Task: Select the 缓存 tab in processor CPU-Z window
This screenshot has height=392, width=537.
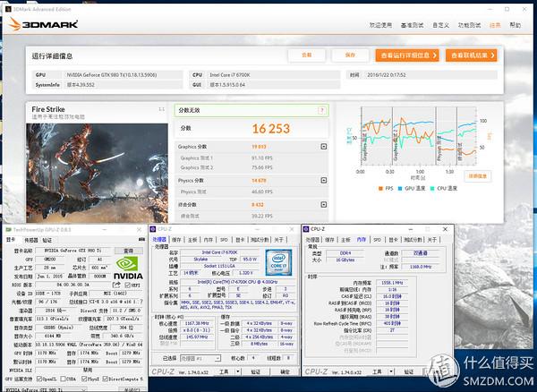Action: pyautogui.click(x=176, y=240)
